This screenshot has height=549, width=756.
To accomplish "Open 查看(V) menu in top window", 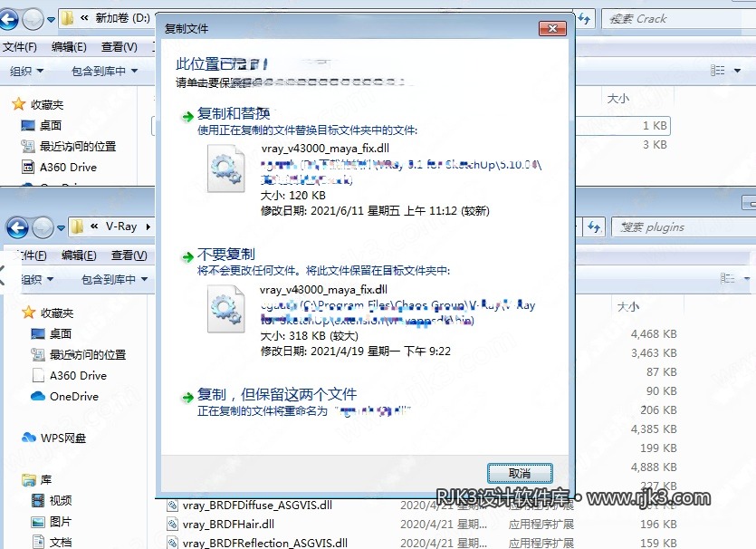I will [x=120, y=47].
